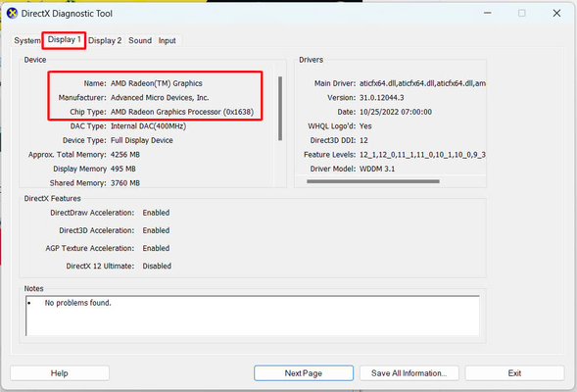This screenshot has width=577, height=392.
Task: Select the chip type value with 0x1638
Action: point(182,112)
